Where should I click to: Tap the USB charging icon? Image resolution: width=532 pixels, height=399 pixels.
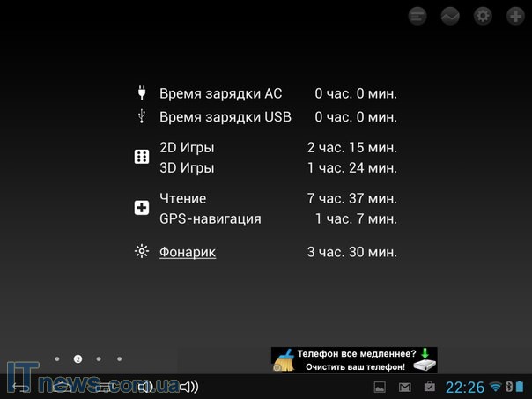(x=141, y=116)
